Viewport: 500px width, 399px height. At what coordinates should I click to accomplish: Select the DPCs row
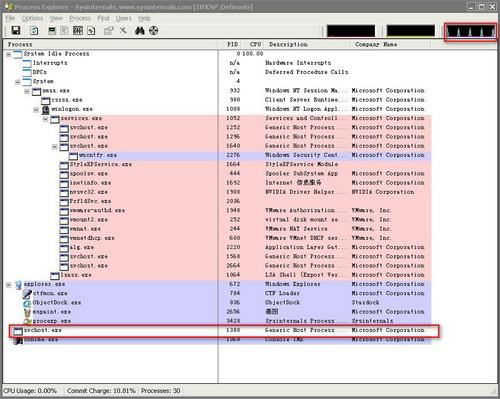227,72
